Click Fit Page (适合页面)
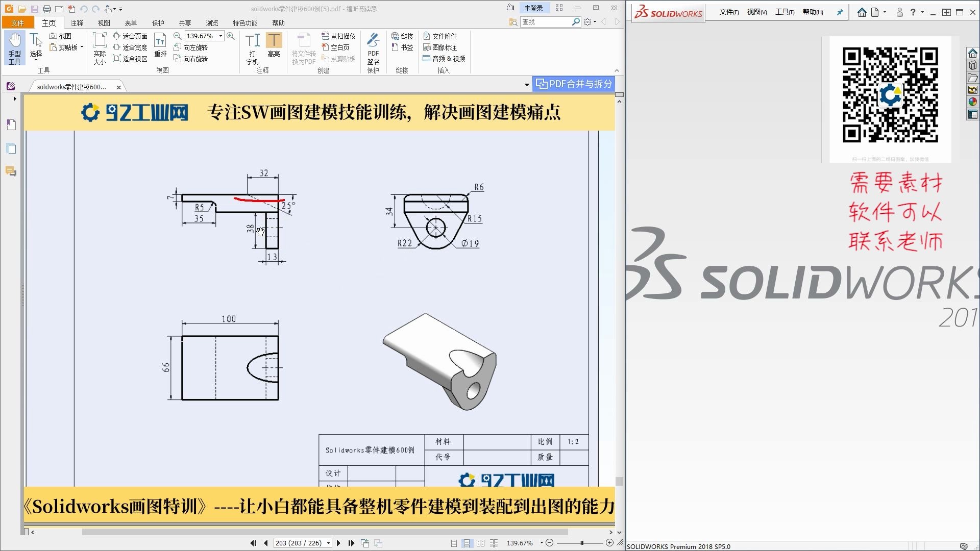This screenshot has width=980, height=551. (x=131, y=36)
